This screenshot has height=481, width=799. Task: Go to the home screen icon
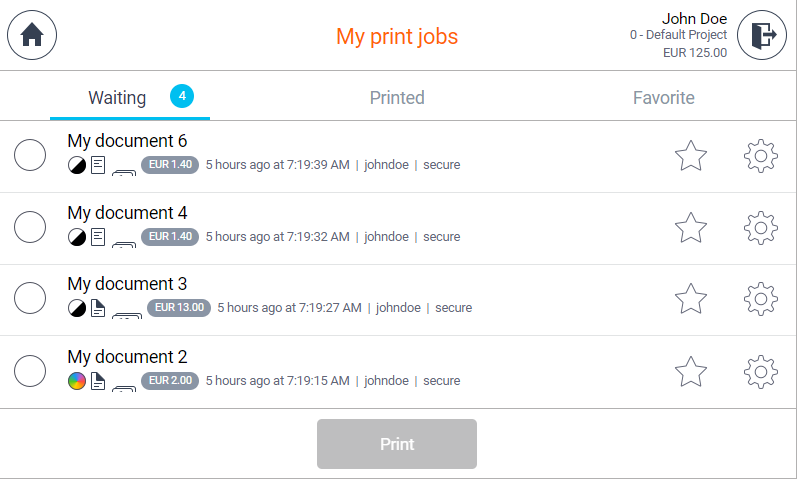[x=32, y=35]
